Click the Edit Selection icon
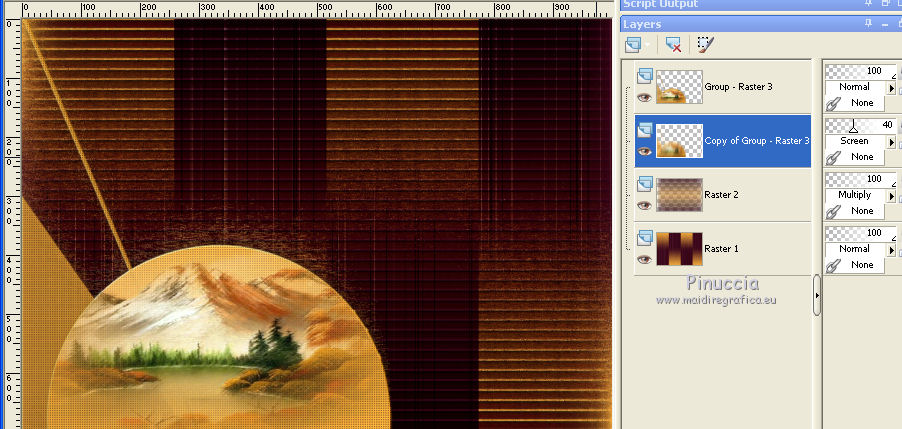The image size is (902, 429). click(x=705, y=44)
